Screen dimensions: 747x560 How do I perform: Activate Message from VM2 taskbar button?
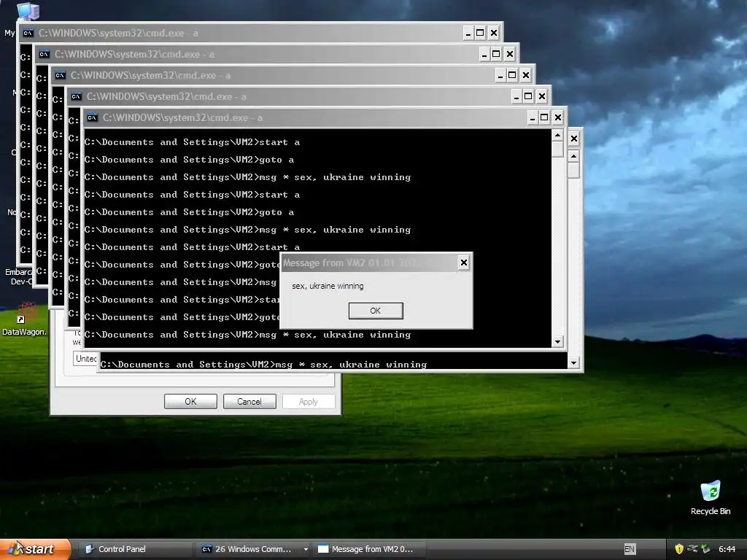coord(370,549)
